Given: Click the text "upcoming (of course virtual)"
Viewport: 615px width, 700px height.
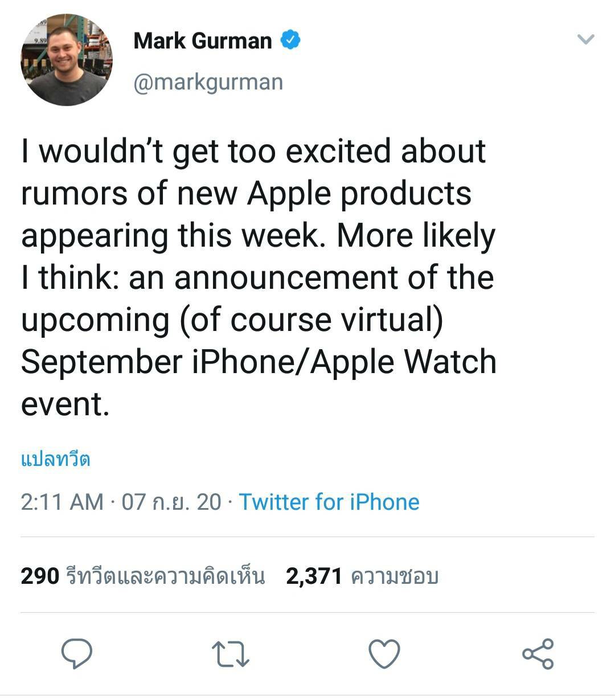Looking at the screenshot, I should point(232,320).
